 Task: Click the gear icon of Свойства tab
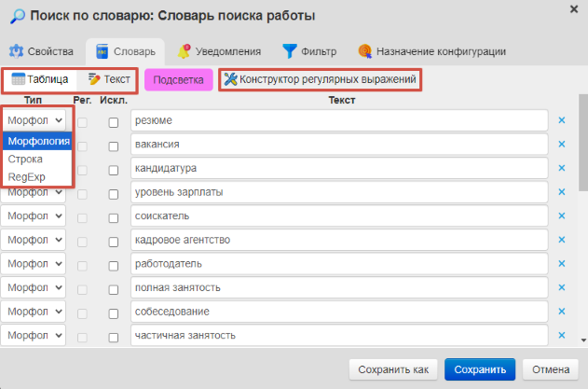[x=16, y=51]
